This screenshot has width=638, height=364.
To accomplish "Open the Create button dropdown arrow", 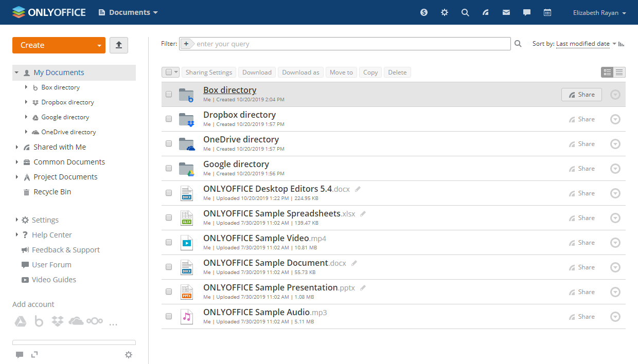I will [x=99, y=45].
